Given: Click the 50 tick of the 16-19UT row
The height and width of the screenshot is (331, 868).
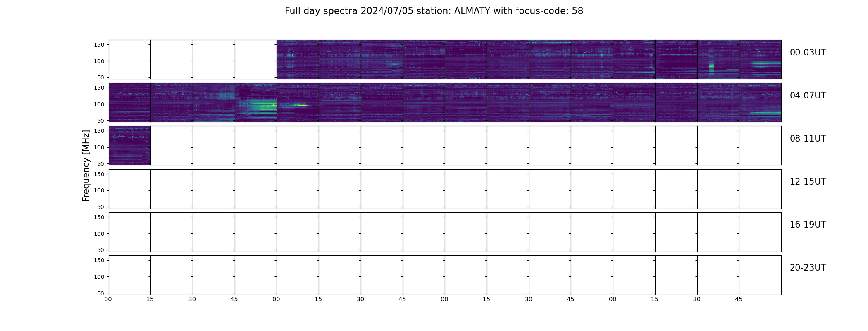Looking at the screenshot, I should [101, 250].
